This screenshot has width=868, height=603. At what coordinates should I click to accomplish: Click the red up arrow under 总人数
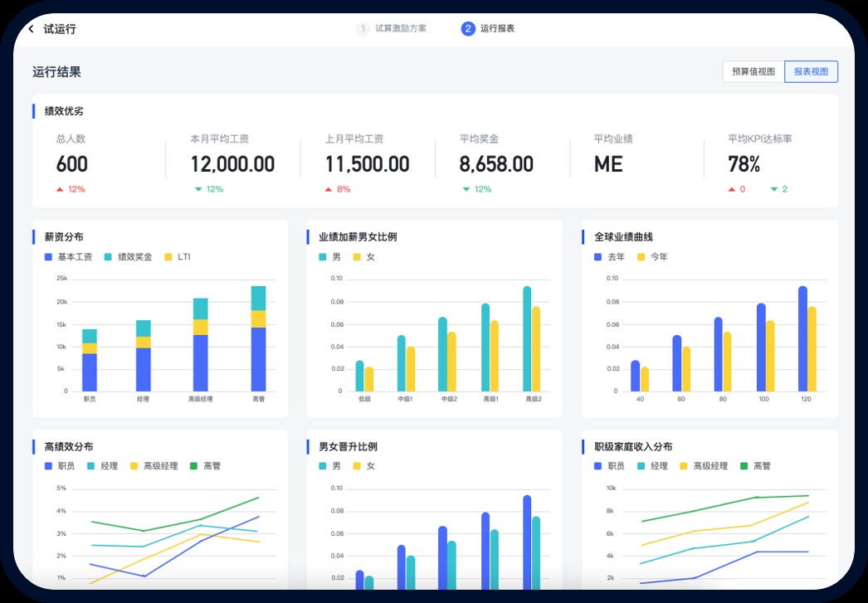[60, 189]
